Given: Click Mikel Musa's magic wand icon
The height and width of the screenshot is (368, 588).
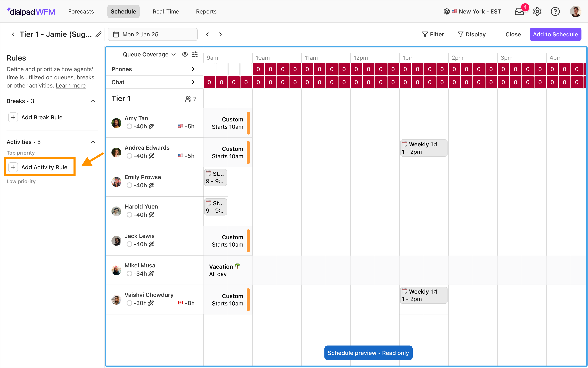Looking at the screenshot, I should (x=151, y=274).
